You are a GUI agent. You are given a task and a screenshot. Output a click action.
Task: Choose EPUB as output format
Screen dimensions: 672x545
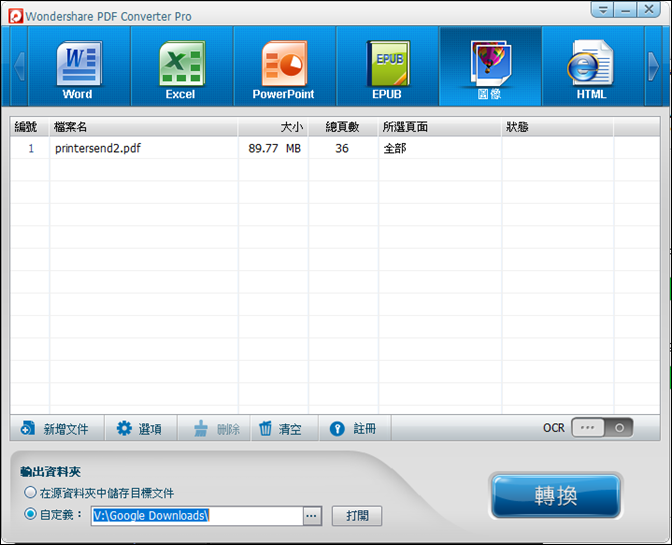point(387,66)
